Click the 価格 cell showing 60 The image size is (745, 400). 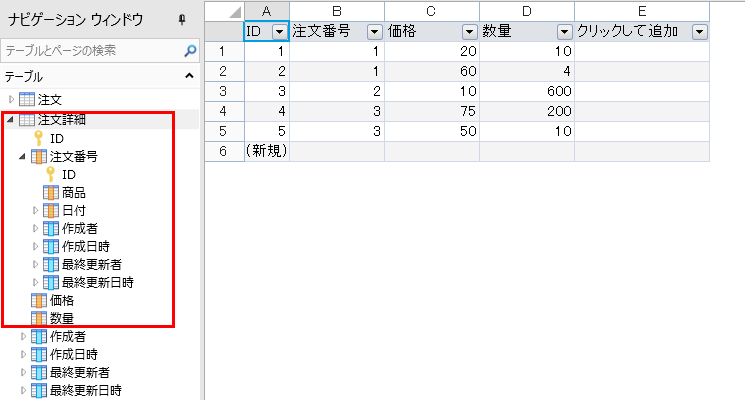pos(431,71)
